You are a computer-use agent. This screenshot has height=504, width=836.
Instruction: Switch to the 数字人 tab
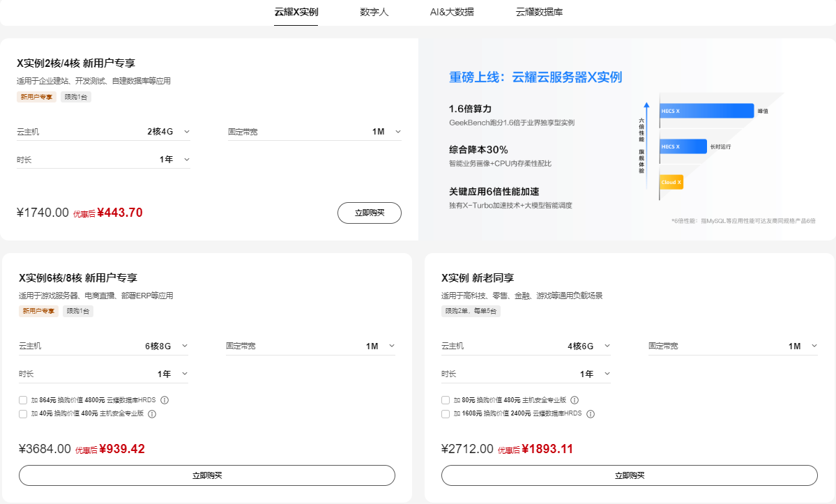click(x=374, y=13)
